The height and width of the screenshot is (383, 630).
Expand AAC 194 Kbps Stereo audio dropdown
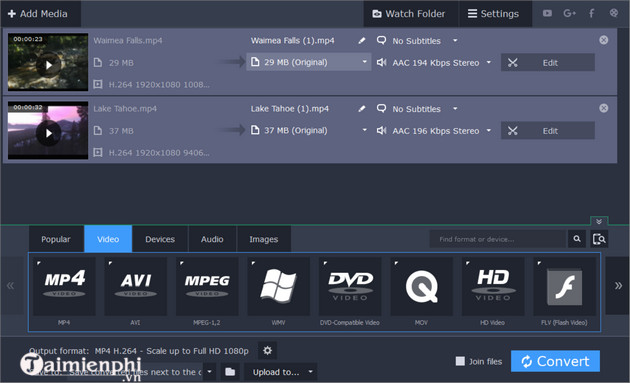489,62
